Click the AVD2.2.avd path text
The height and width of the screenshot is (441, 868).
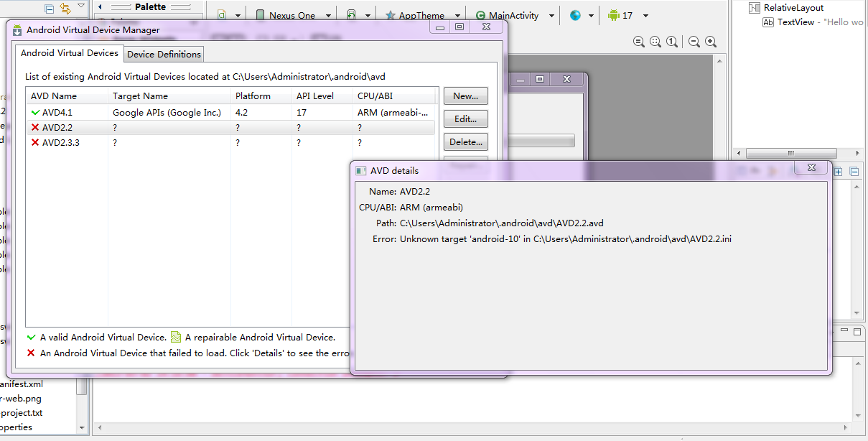click(502, 223)
